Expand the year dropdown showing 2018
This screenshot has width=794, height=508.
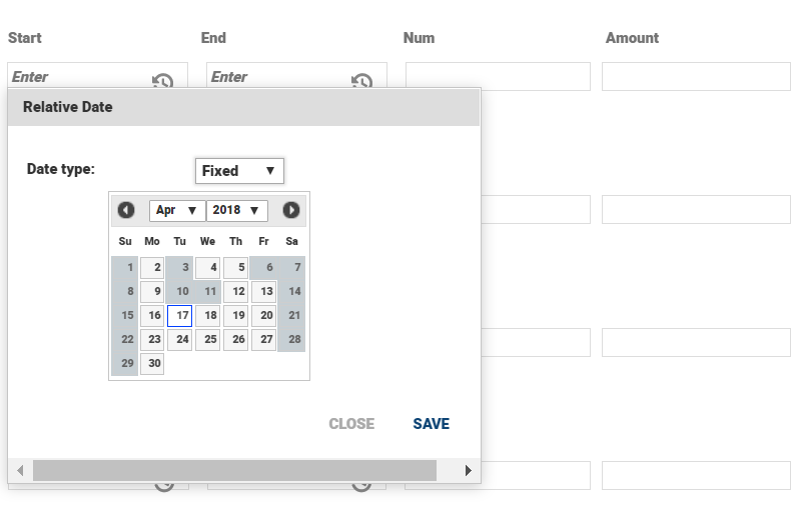click(x=237, y=210)
